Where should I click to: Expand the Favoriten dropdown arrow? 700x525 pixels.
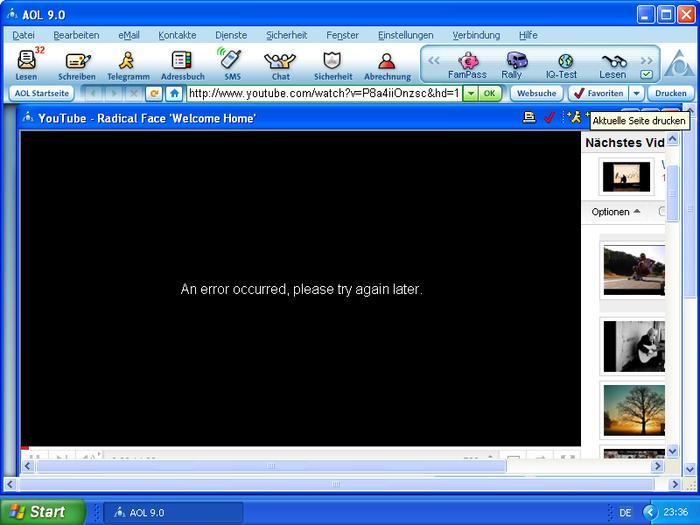pyautogui.click(x=636, y=93)
